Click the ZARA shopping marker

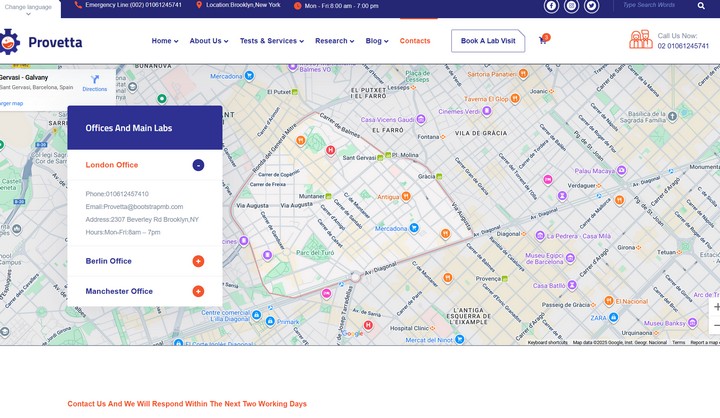(613, 317)
